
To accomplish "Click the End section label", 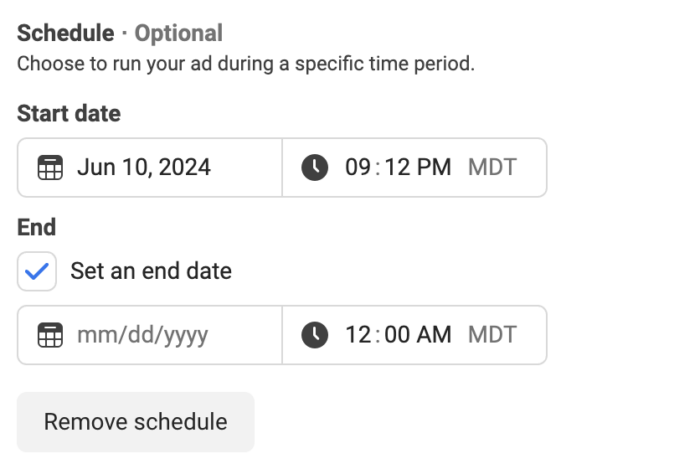I will coord(37,227).
